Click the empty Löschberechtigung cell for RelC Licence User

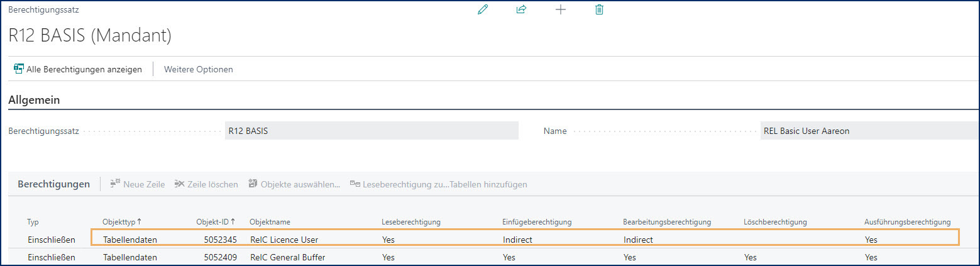[x=798, y=240]
